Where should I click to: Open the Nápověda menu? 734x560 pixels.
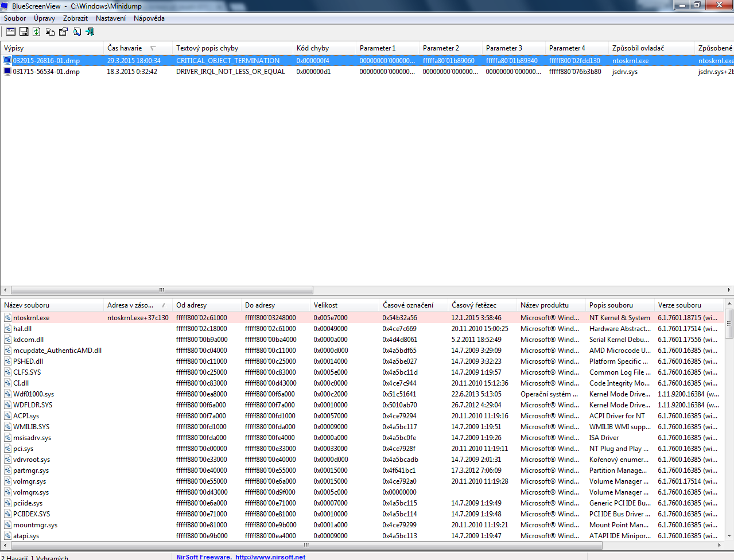149,18
